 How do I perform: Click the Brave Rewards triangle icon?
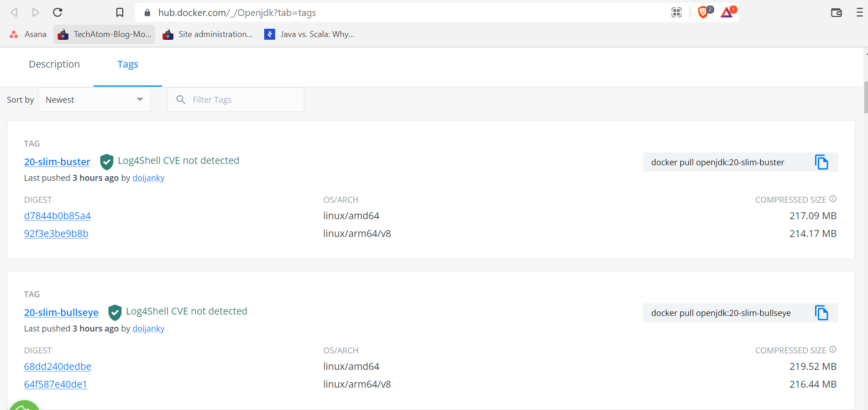tap(727, 12)
